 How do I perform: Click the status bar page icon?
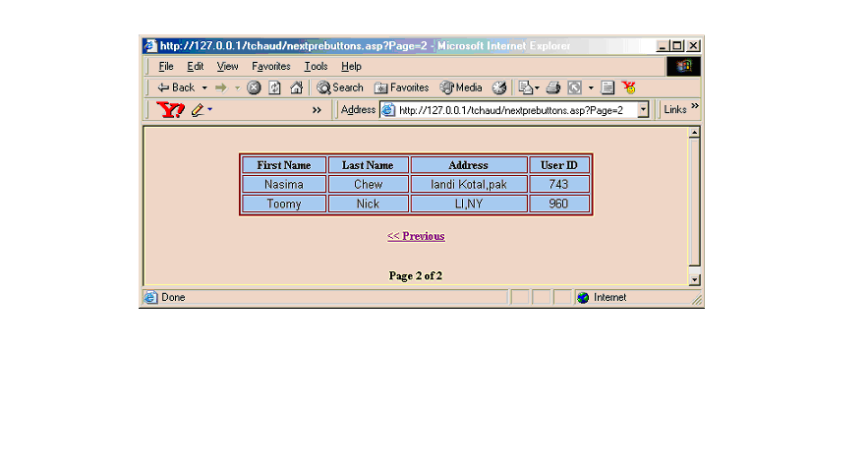(x=150, y=297)
